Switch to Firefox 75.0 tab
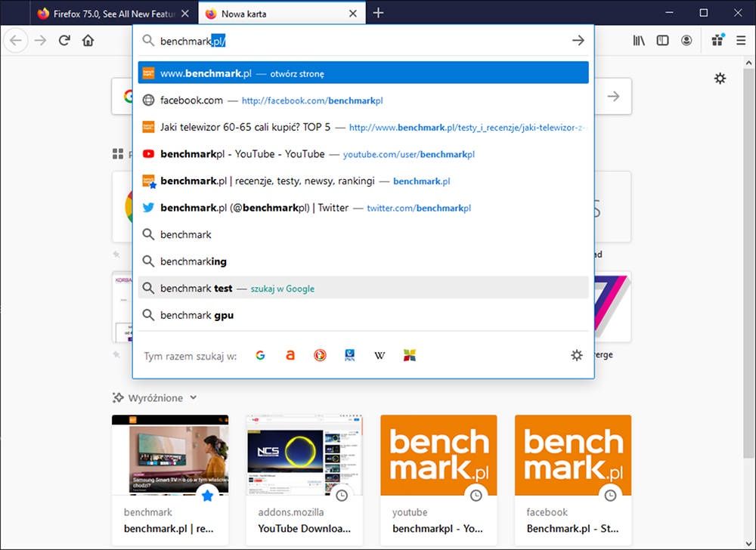The image size is (756, 550). coord(115,14)
